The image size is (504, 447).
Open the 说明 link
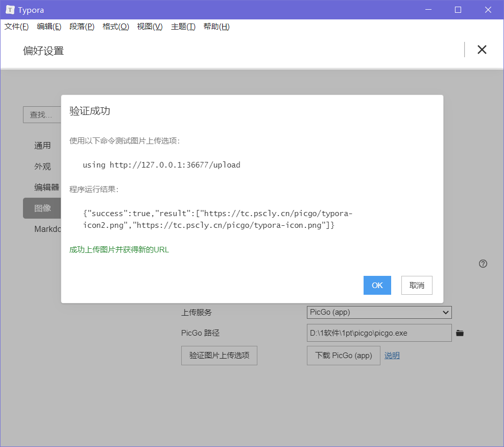click(392, 356)
